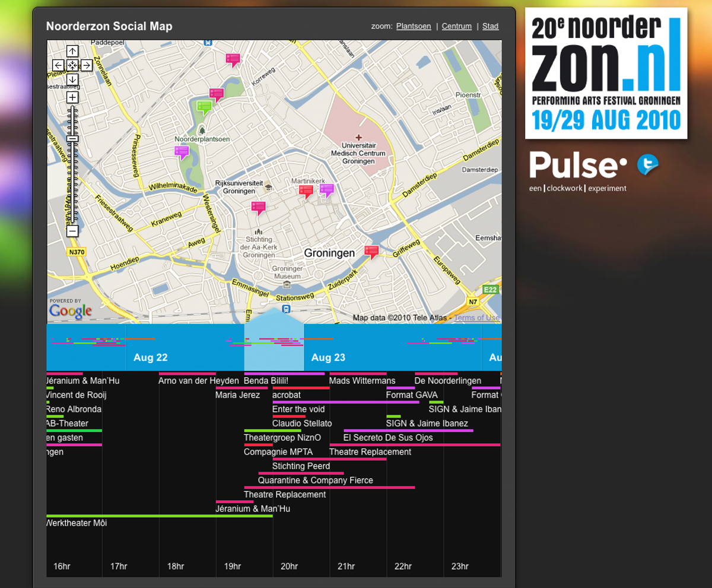
Task: Click the Twitter bird icon beside Pulse
Action: tap(647, 164)
